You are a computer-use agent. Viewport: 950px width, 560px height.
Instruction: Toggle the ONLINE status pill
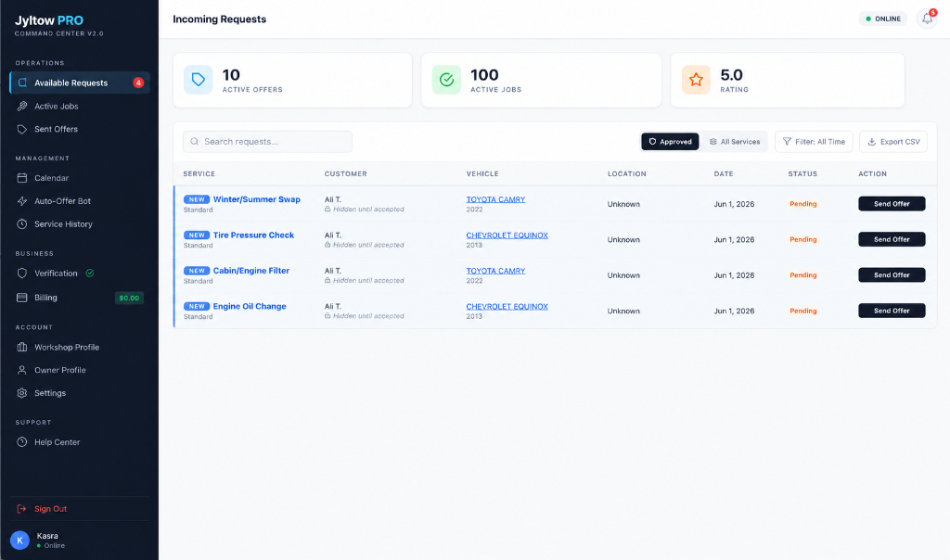pos(883,19)
